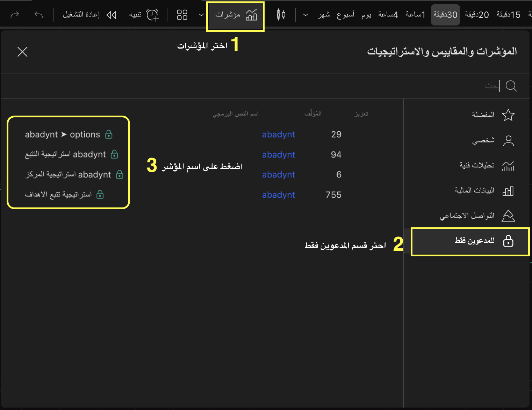532x410 pixels.
Task: Select the استراتيجية تتبع الاهداف script
Action: pos(58,195)
